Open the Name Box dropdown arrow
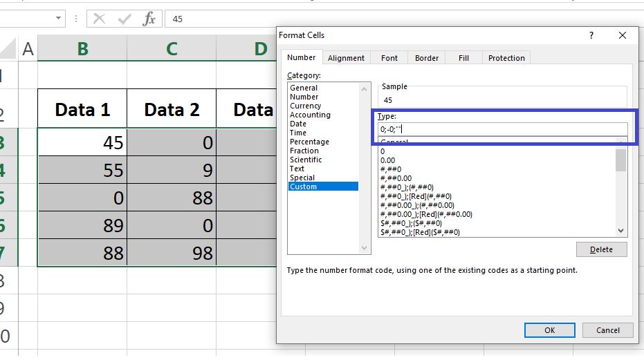 (58, 18)
